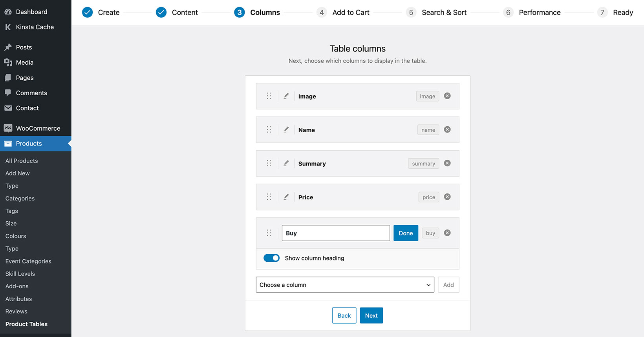This screenshot has width=644, height=337.
Task: Edit the Price column via pencil icon
Action: (286, 197)
